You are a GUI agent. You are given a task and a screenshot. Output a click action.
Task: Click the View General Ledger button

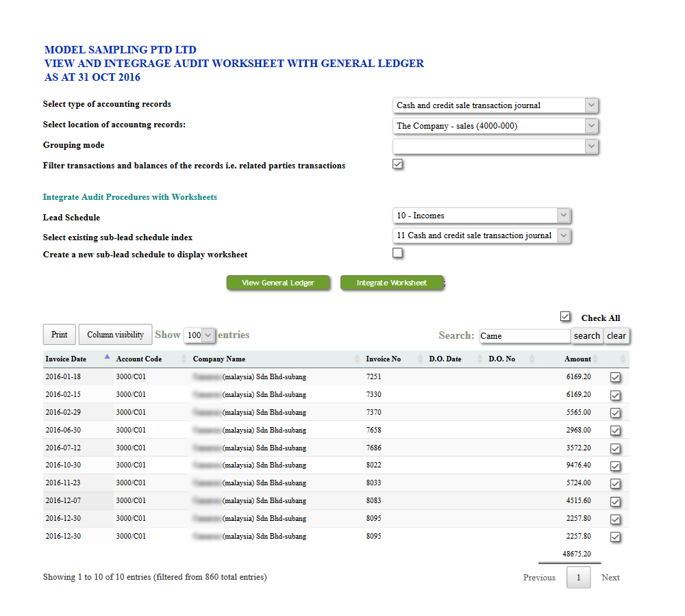(x=278, y=283)
